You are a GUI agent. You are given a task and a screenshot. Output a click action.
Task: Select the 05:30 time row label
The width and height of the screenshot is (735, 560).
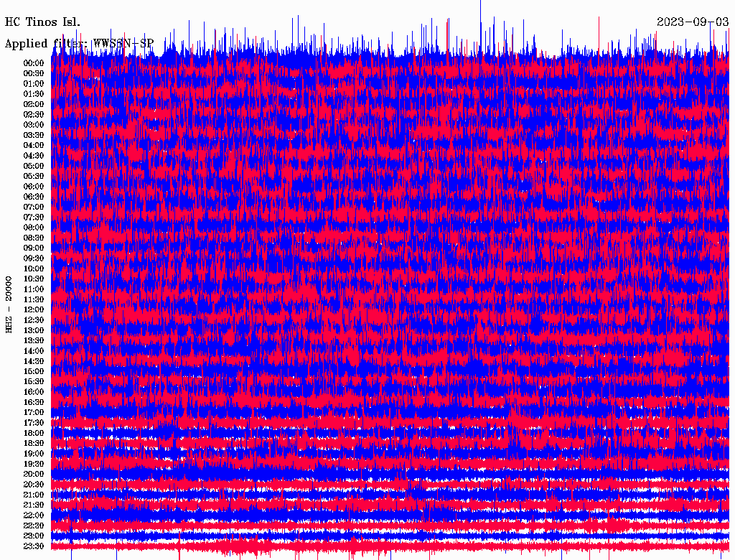pos(34,177)
